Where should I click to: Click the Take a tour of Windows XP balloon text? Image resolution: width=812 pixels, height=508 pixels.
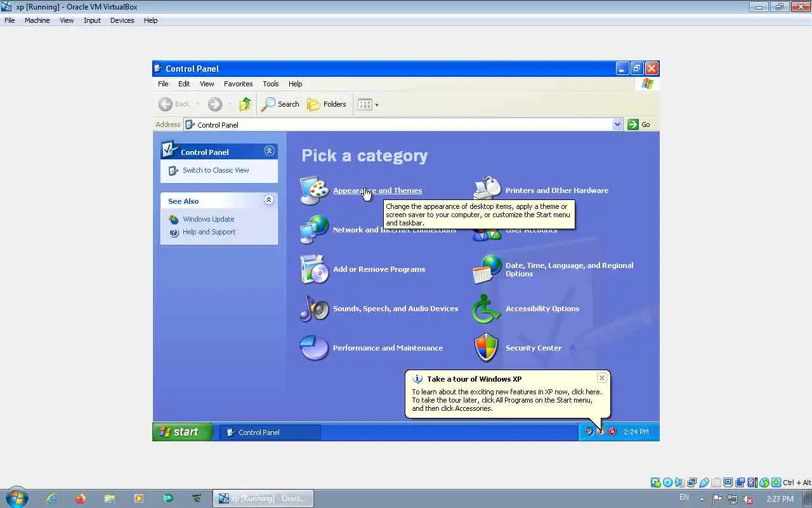click(x=507, y=400)
